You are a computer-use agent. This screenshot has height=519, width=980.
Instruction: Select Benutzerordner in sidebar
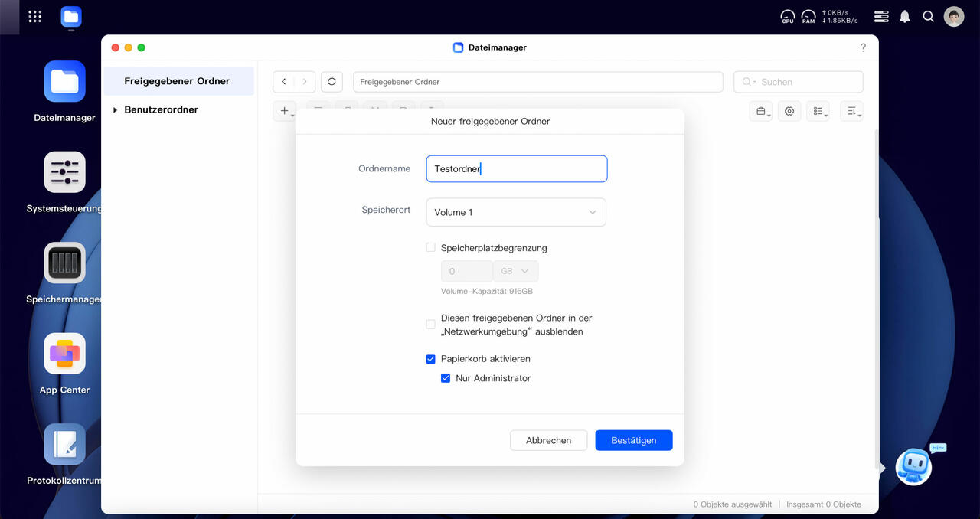click(161, 110)
